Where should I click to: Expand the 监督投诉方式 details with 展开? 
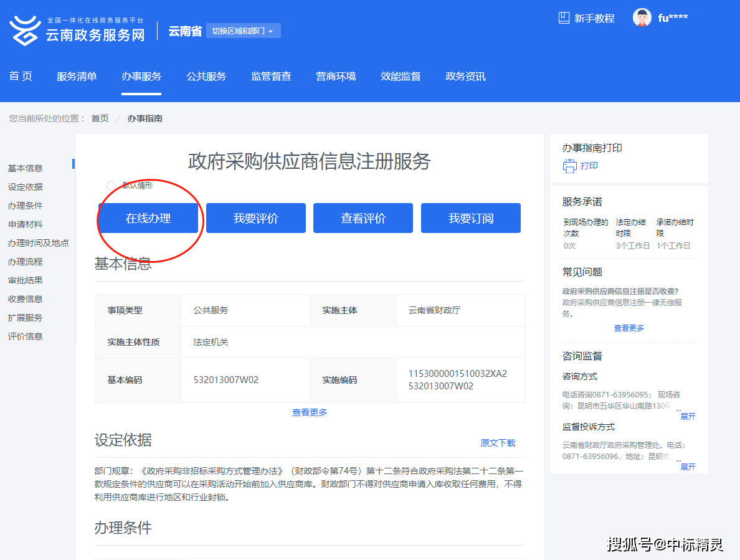pyautogui.click(x=688, y=467)
